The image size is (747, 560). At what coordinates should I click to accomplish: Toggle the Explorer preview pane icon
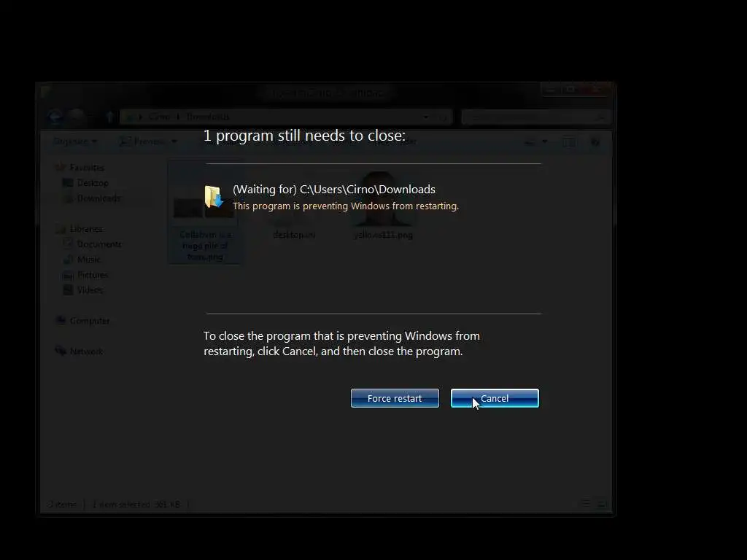[x=568, y=142]
